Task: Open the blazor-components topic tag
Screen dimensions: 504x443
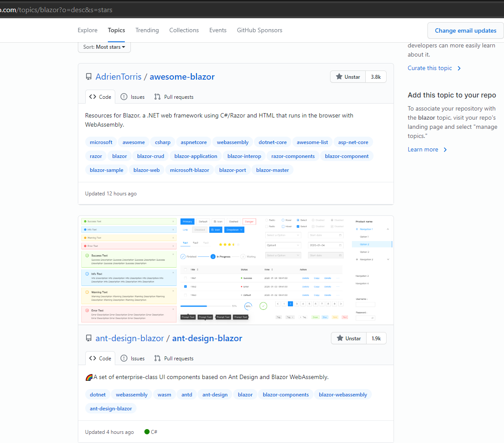Action: tap(286, 395)
